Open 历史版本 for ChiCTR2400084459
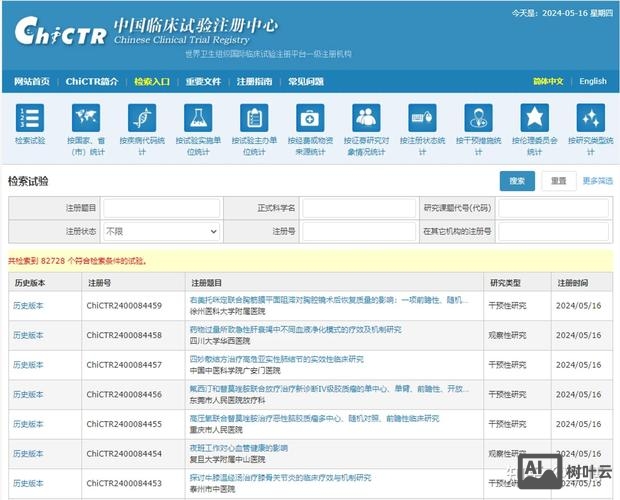Screen dimensions: 620x500 coord(28,306)
